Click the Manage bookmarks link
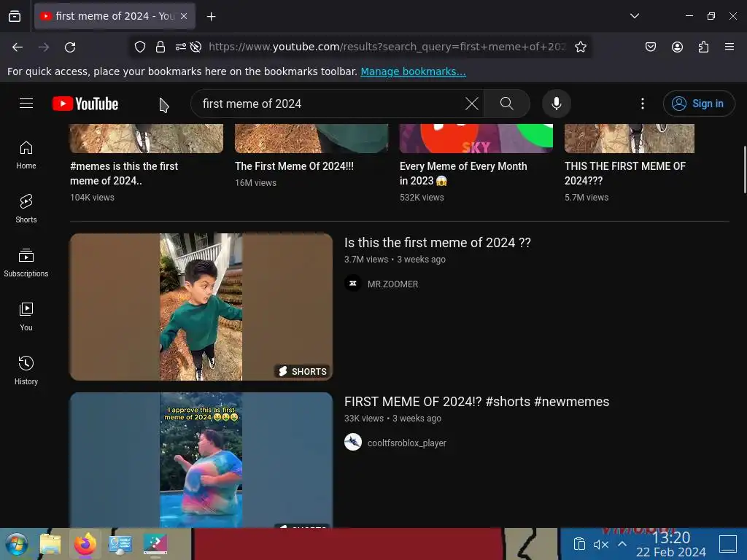The width and height of the screenshot is (747, 560). pos(413,71)
